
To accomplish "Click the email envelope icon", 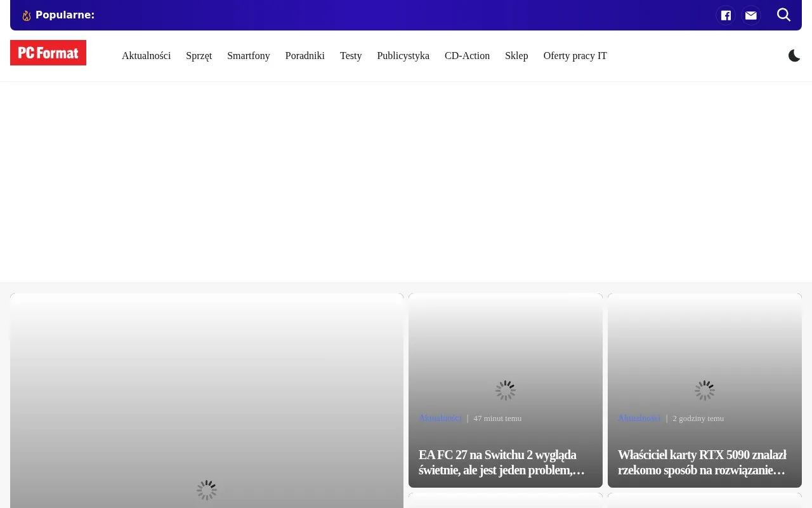I will click(751, 15).
